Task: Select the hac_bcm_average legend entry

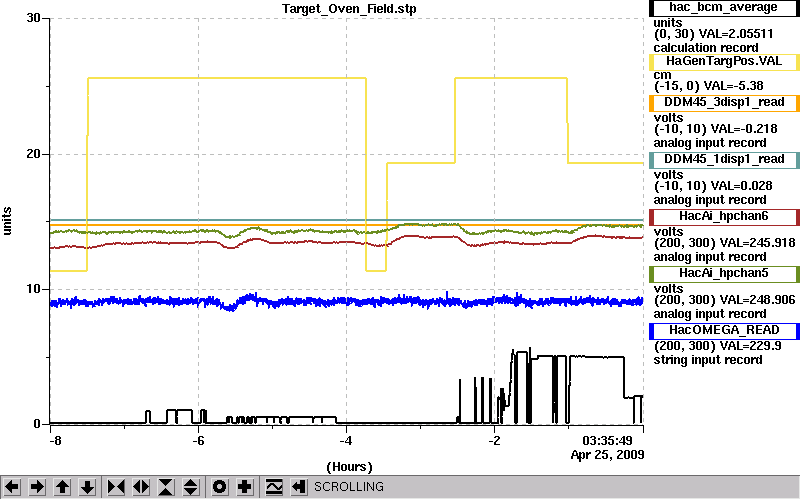Action: [723, 8]
